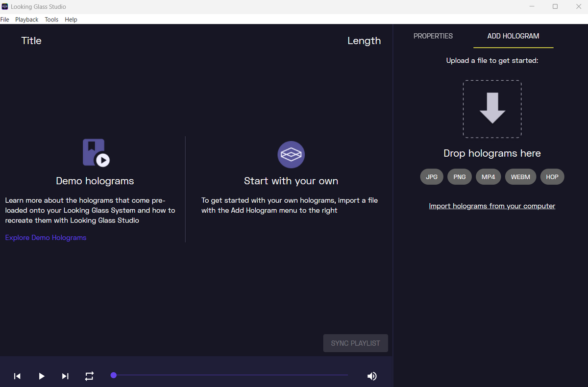Click the WEBM format chip
The height and width of the screenshot is (387, 588).
coord(520,177)
